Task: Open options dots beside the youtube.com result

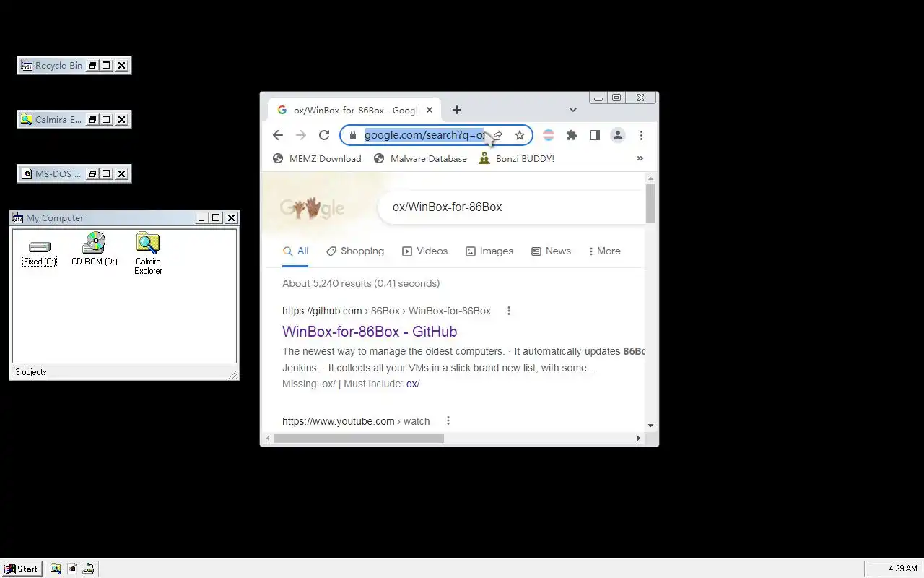Action: click(x=448, y=420)
